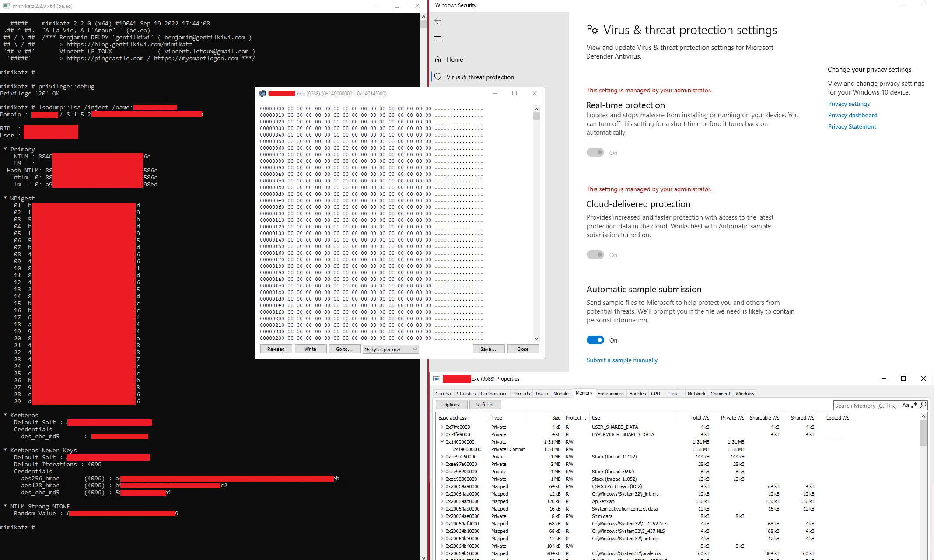Screen dimensions: 934x560
Task: Click the memory editor window title icon
Action: [x=262, y=93]
